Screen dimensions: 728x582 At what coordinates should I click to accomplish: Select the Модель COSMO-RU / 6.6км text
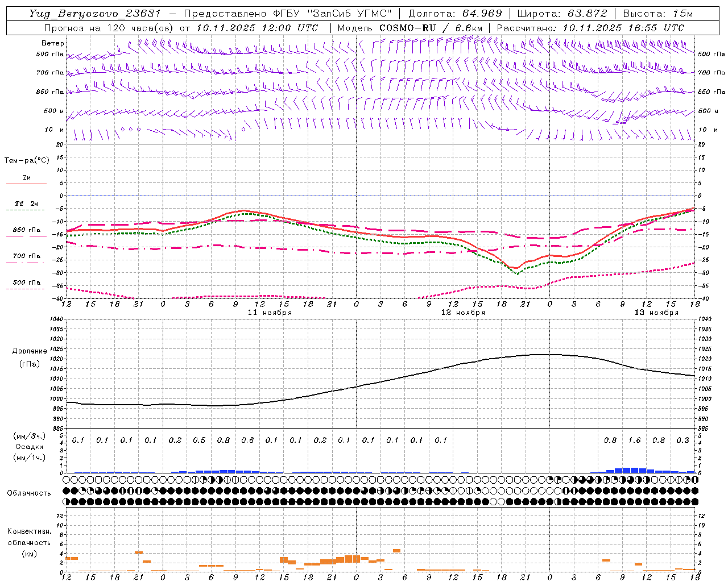410,28
